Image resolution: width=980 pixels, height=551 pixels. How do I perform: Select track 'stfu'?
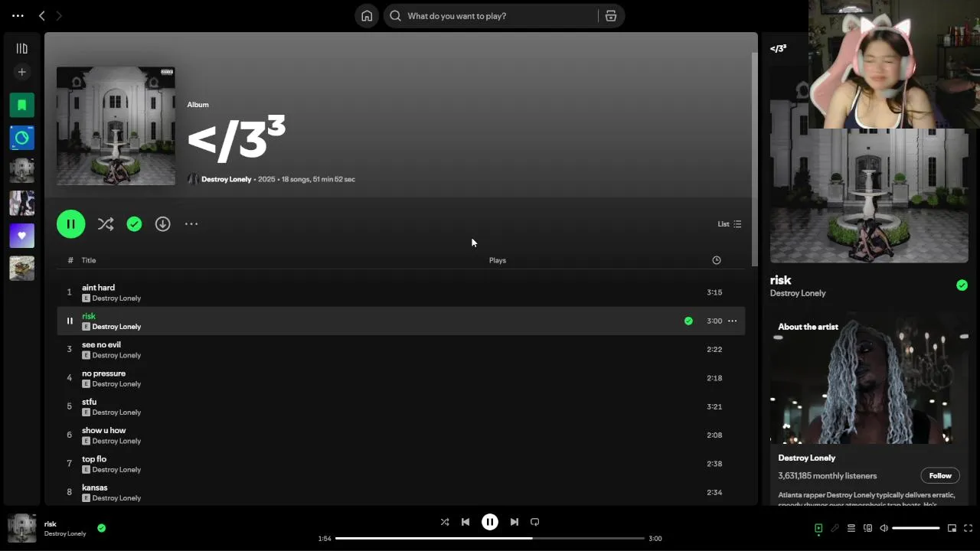pos(400,406)
